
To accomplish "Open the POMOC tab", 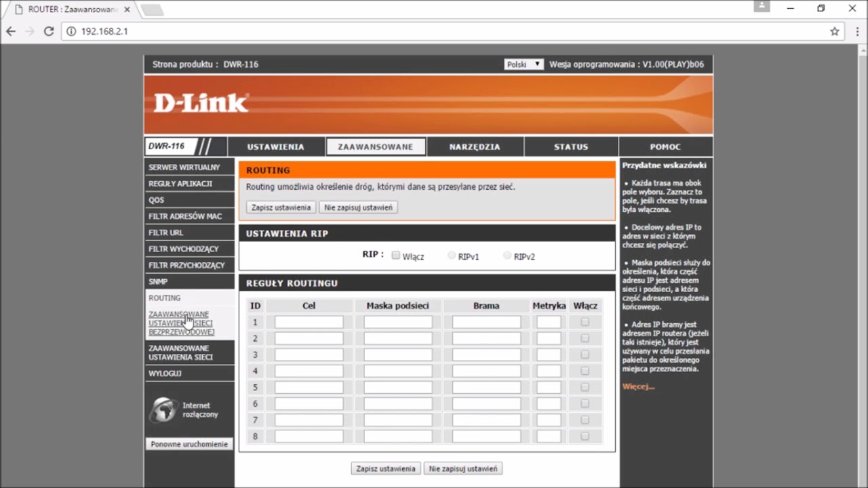I will click(x=665, y=146).
